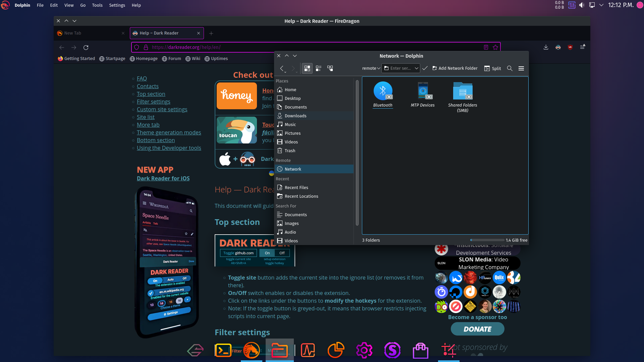This screenshot has width=644, height=362.
Task: Follow the Theme generation modes link
Action: point(169,132)
